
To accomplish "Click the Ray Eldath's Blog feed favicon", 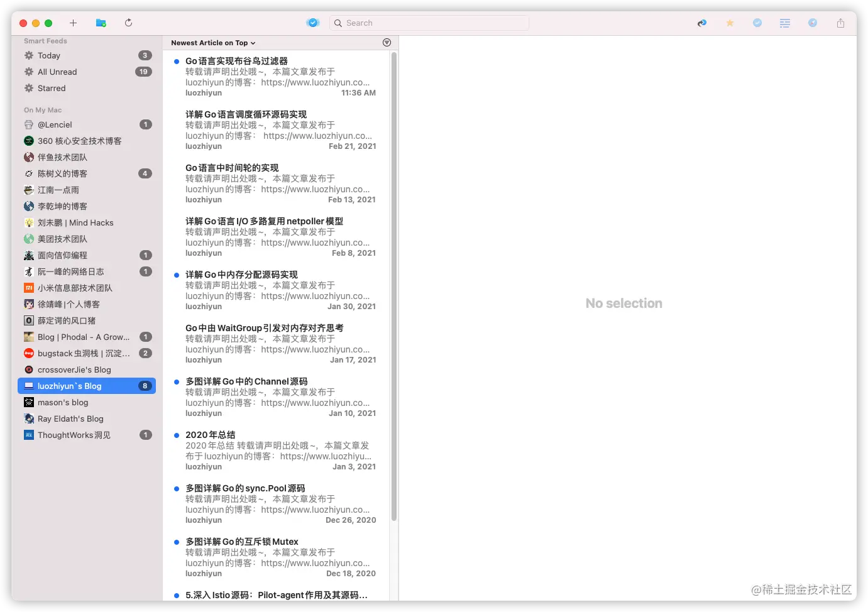I will tap(29, 418).
